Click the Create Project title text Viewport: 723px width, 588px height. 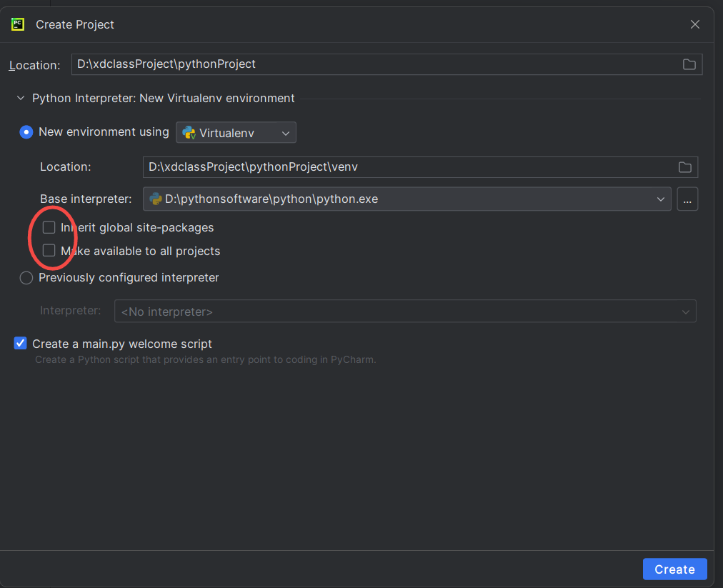[x=75, y=24]
